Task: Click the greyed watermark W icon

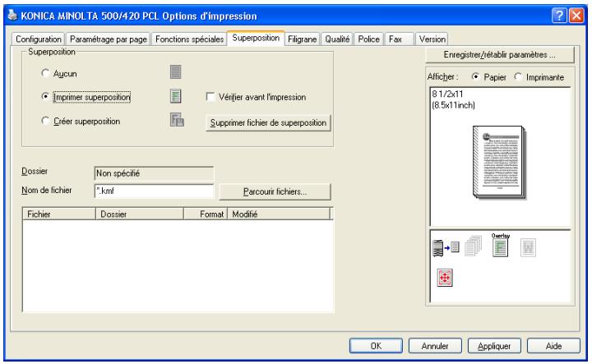Action: [528, 248]
